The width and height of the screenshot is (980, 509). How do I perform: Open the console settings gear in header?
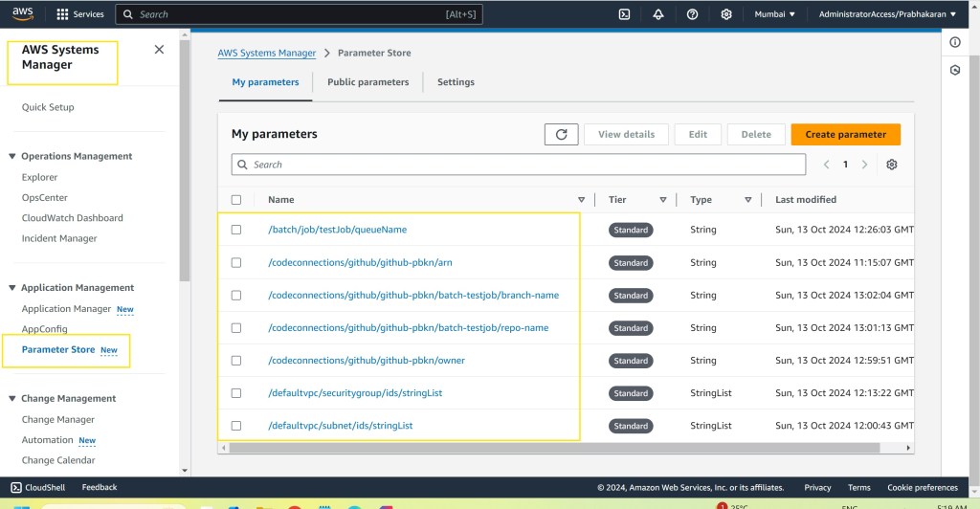point(726,14)
